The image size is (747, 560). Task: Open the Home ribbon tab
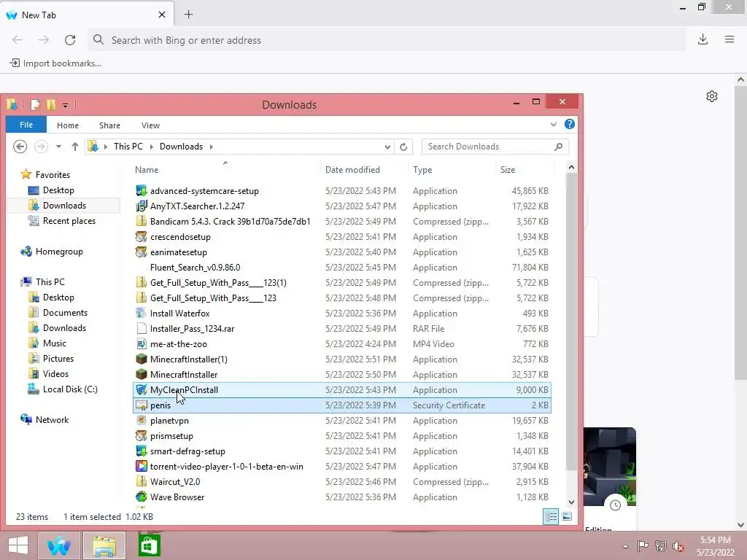[x=68, y=125]
